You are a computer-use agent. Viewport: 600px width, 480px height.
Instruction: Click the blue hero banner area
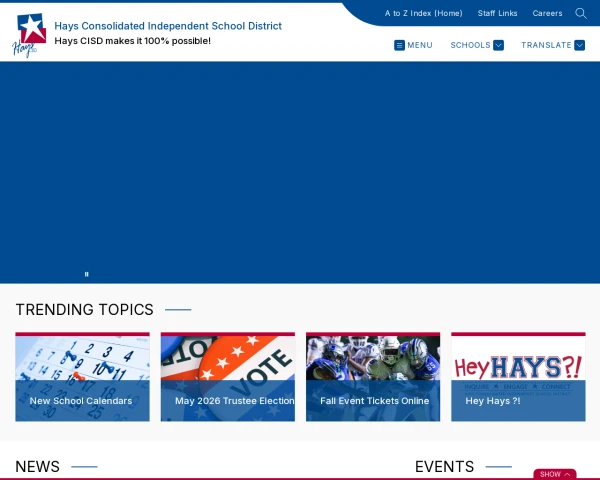(x=300, y=170)
